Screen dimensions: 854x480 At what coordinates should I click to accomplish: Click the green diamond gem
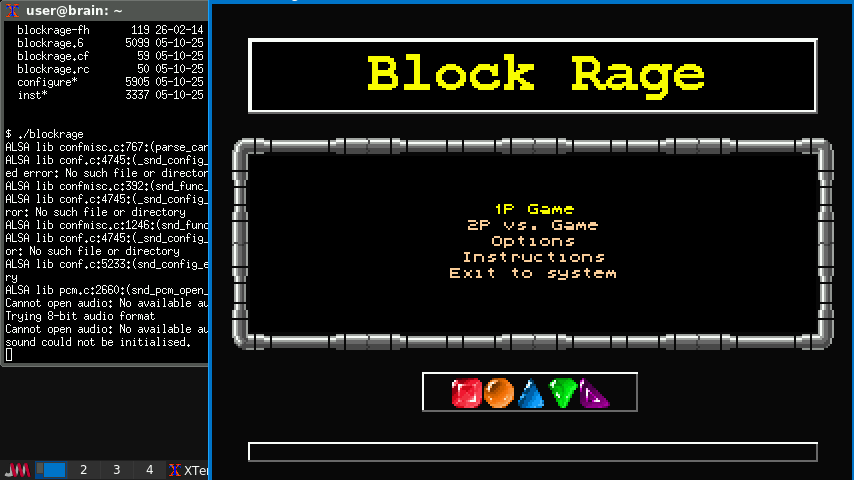tap(563, 393)
